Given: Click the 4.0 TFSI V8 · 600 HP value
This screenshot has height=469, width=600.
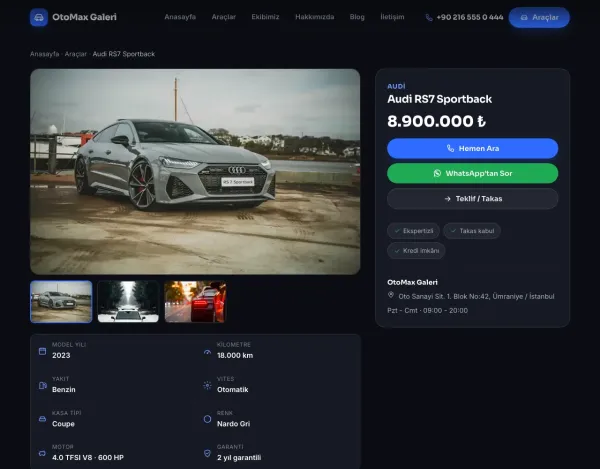Looking at the screenshot, I should [88, 458].
